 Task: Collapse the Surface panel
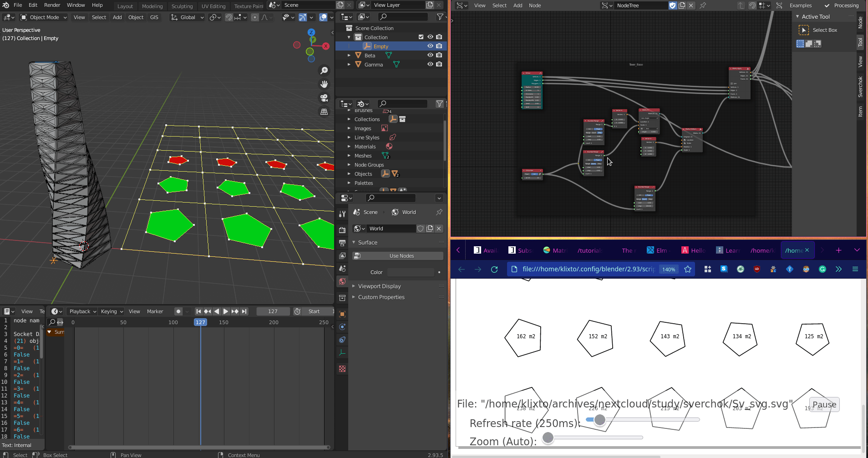tap(354, 242)
